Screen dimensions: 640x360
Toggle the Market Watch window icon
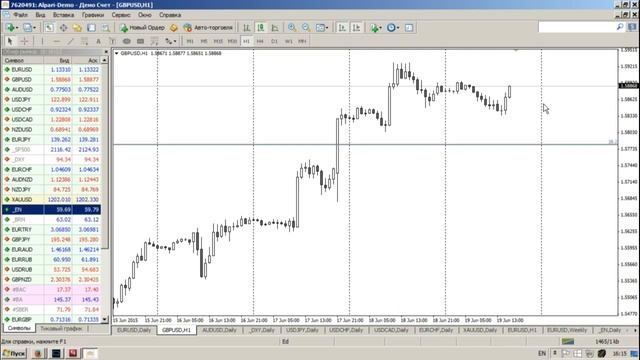(x=49, y=28)
